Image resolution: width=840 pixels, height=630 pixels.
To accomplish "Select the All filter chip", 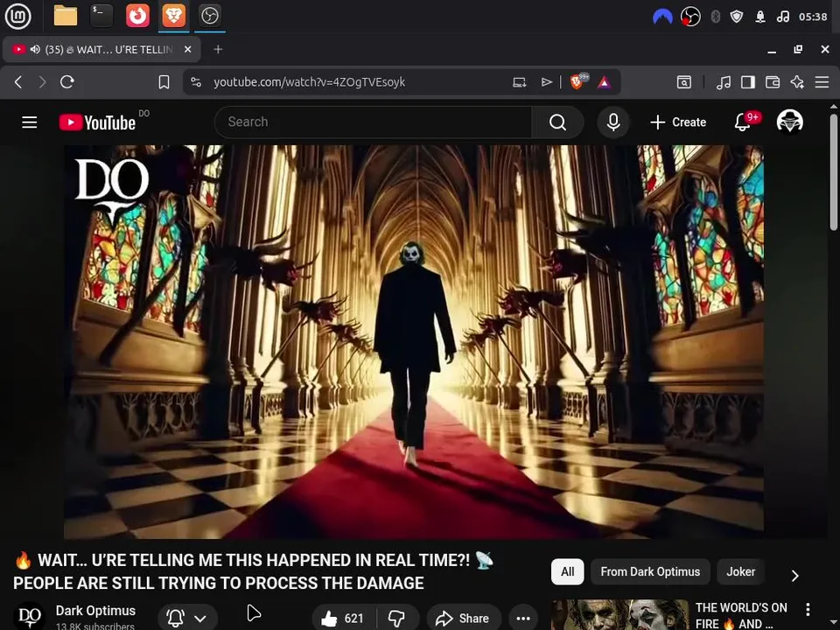I will click(567, 571).
